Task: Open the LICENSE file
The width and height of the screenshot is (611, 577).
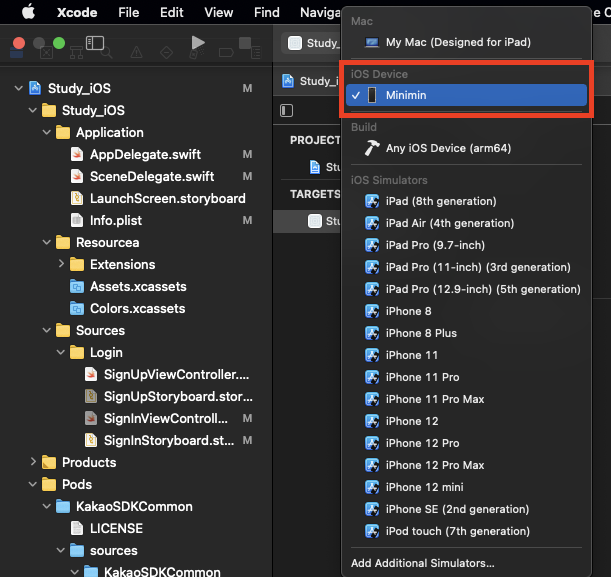Action: pyautogui.click(x=116, y=528)
